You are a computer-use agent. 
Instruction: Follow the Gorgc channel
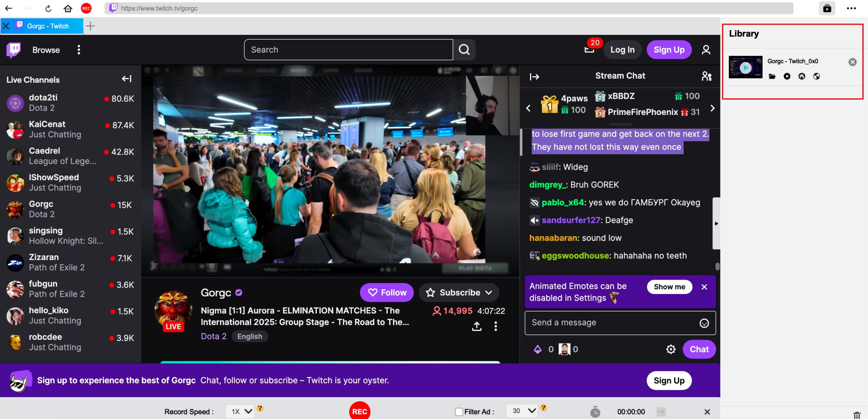tap(387, 293)
